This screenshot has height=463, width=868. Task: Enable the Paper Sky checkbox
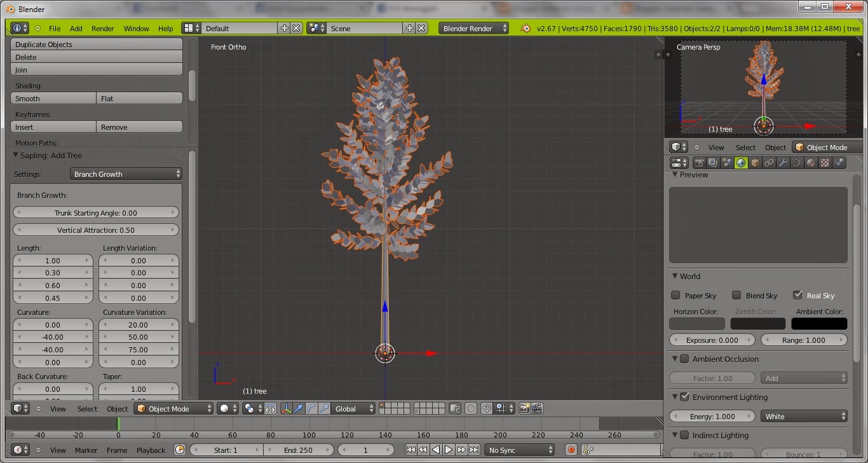(x=675, y=295)
